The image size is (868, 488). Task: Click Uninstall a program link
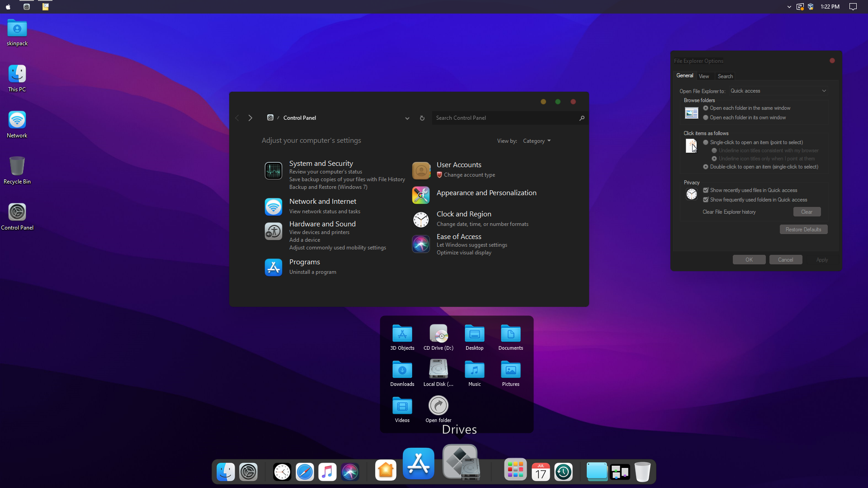[x=312, y=272]
